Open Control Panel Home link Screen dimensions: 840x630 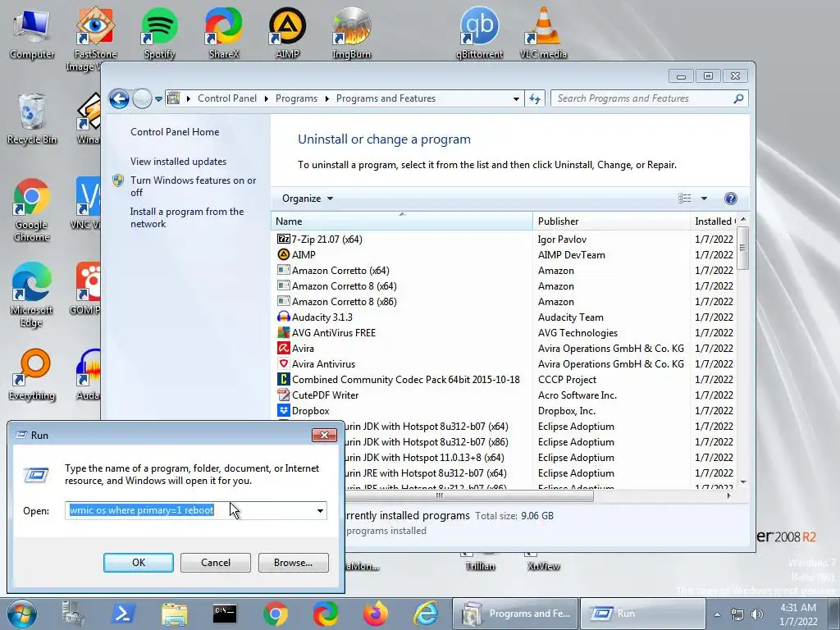[x=175, y=132]
